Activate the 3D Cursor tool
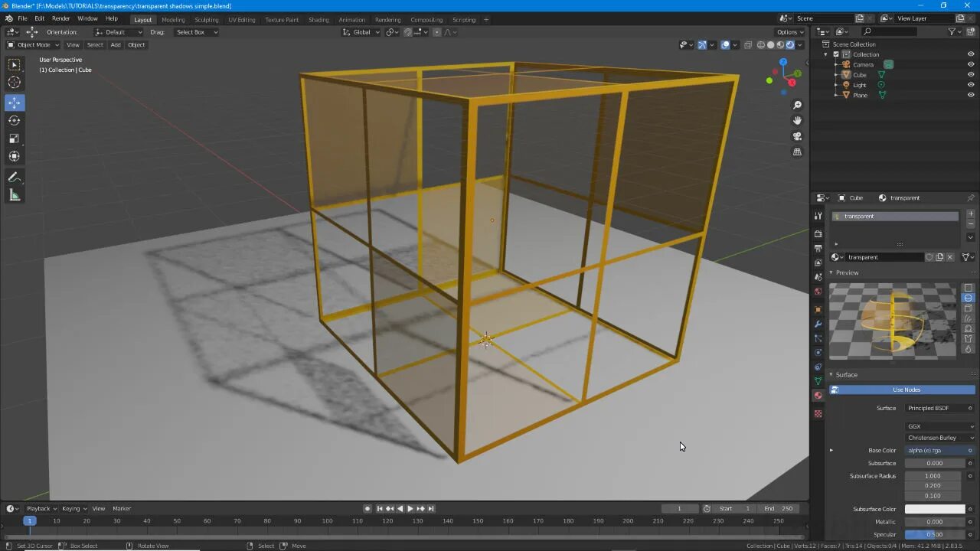This screenshot has height=551, width=980. [x=15, y=83]
